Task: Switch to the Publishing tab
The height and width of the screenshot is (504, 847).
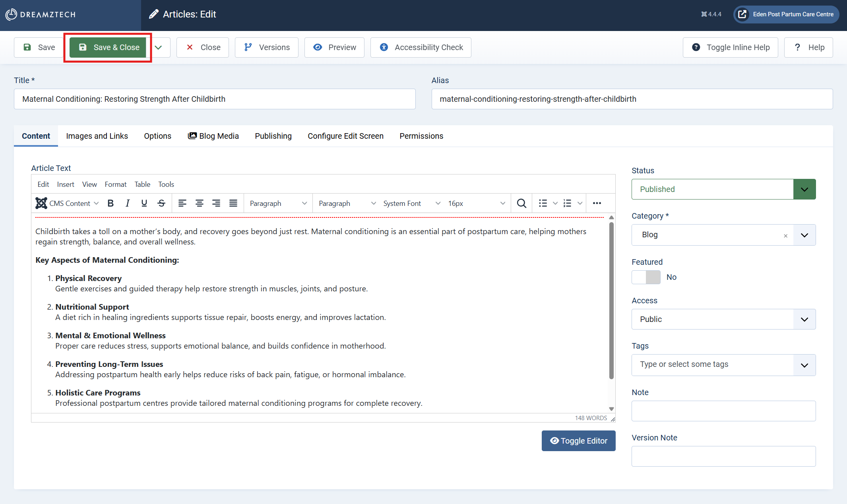Action: coord(273,136)
